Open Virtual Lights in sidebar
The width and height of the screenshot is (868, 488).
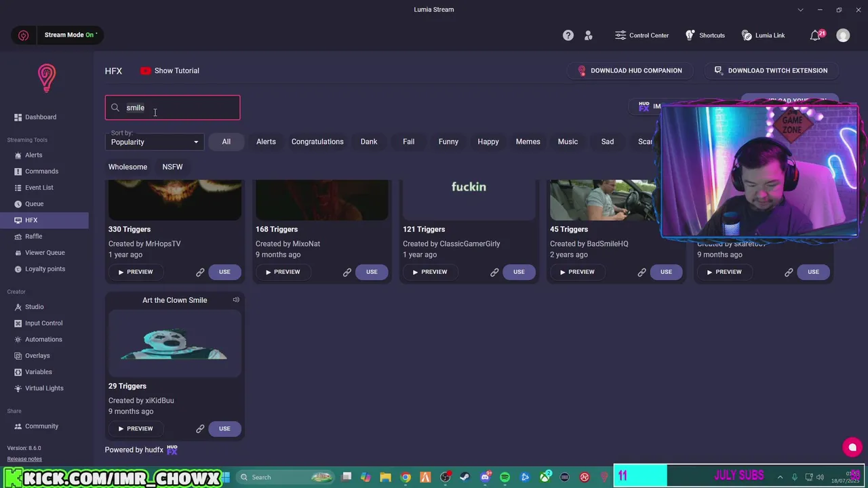pyautogui.click(x=44, y=388)
